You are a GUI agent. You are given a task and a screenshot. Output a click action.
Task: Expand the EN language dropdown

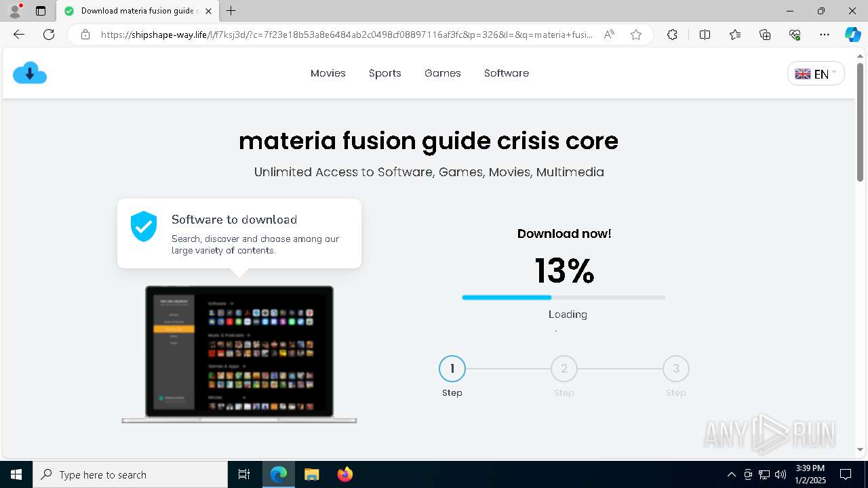[x=816, y=74]
